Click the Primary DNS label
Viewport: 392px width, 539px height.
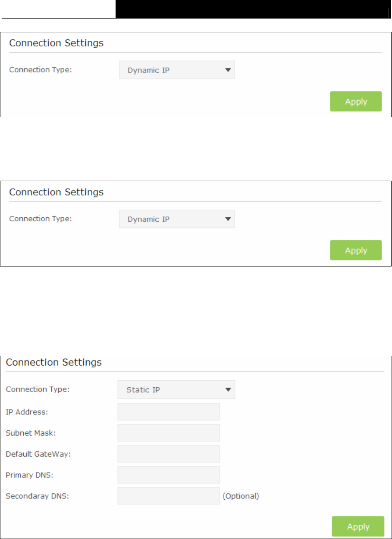28,475
